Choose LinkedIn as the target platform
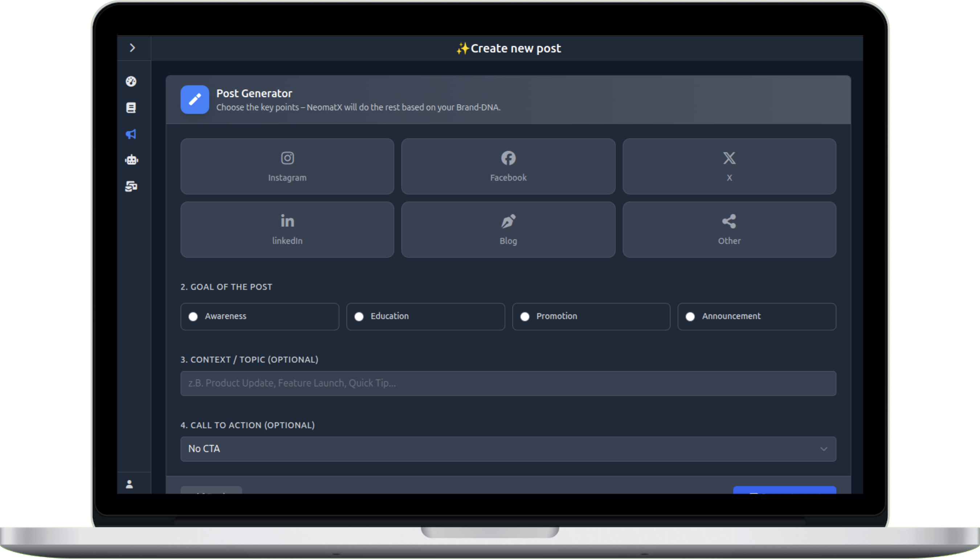 point(287,229)
